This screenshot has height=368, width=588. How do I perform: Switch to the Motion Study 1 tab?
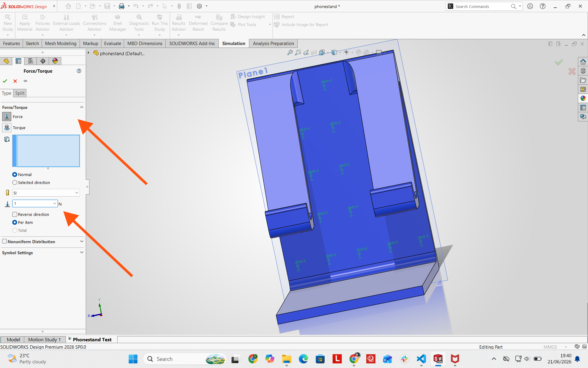pos(44,339)
